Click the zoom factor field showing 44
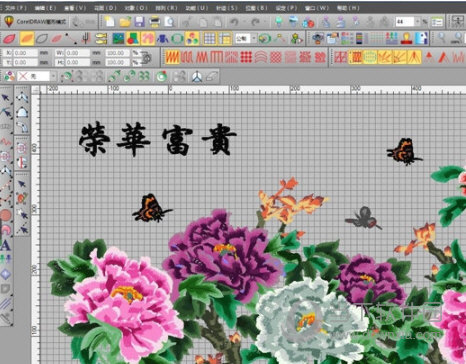The image size is (466, 364). (x=405, y=22)
